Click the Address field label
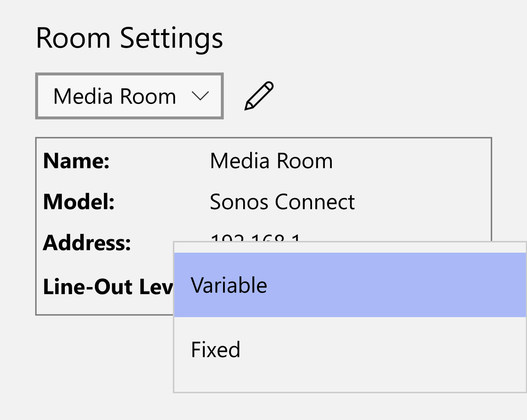Viewport: 527px width, 420px height. (87, 242)
